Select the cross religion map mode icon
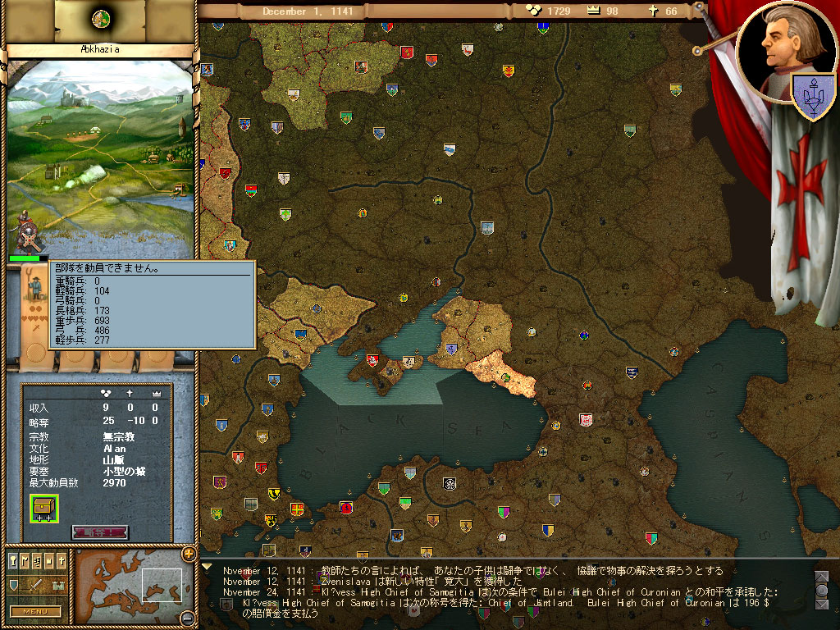Viewport: 840px width, 630px height. 62,561
